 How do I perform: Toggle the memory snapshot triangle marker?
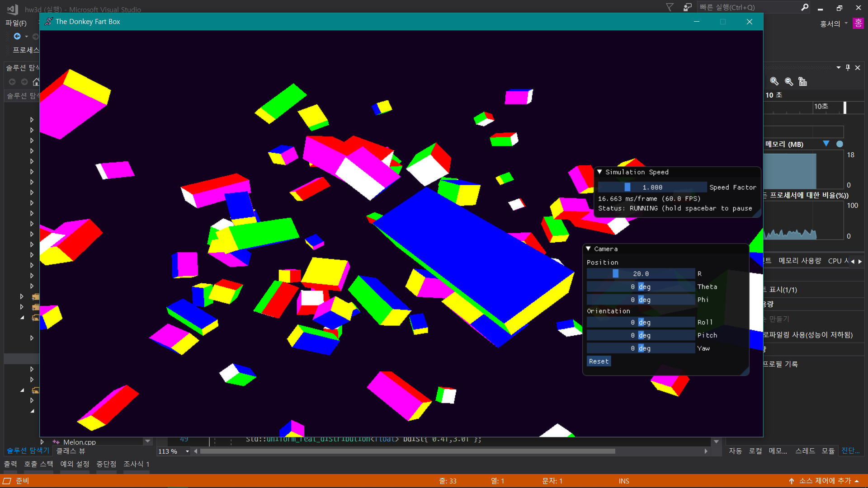click(x=826, y=144)
